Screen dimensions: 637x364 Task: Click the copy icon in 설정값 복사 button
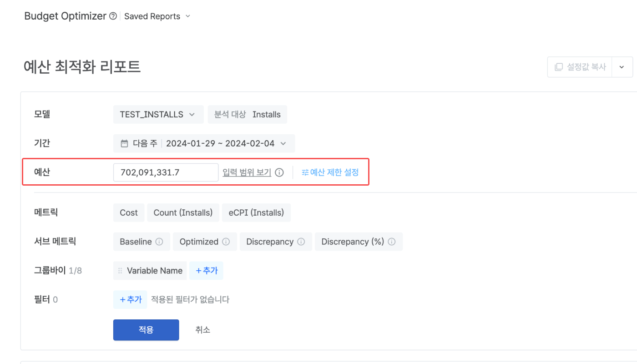[558, 67]
